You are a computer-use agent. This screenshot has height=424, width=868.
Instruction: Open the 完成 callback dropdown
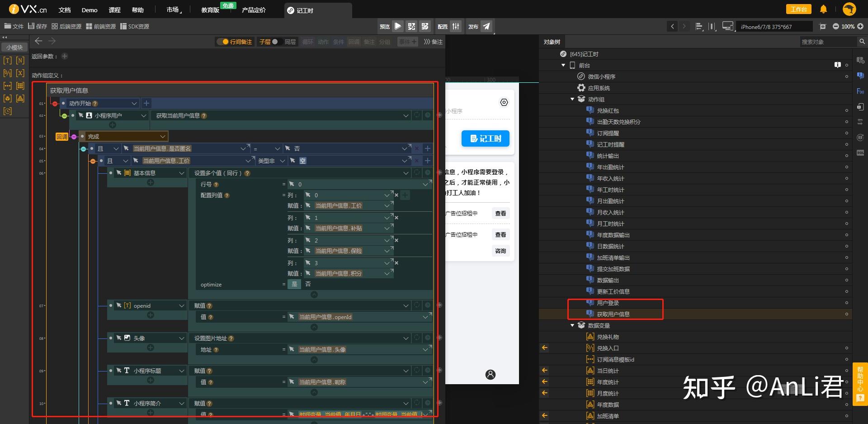(163, 137)
